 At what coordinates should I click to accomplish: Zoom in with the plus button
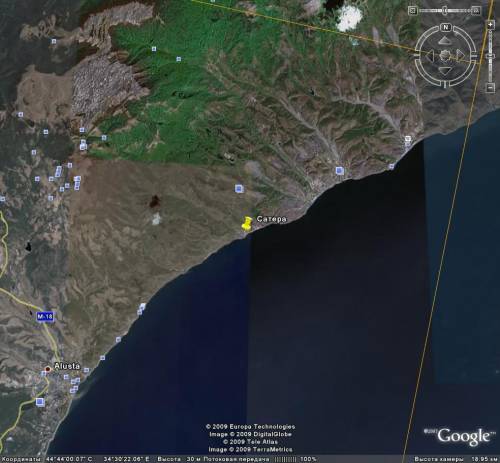point(490,25)
